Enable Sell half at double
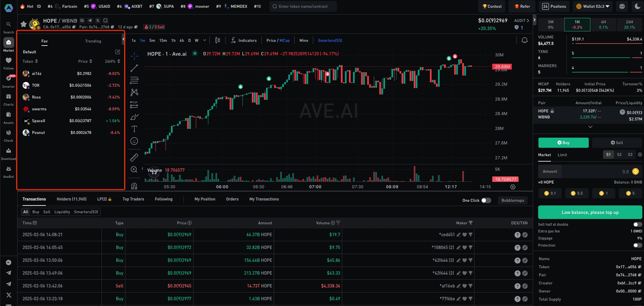Viewport: 644px width, 306px height. tap(637, 224)
